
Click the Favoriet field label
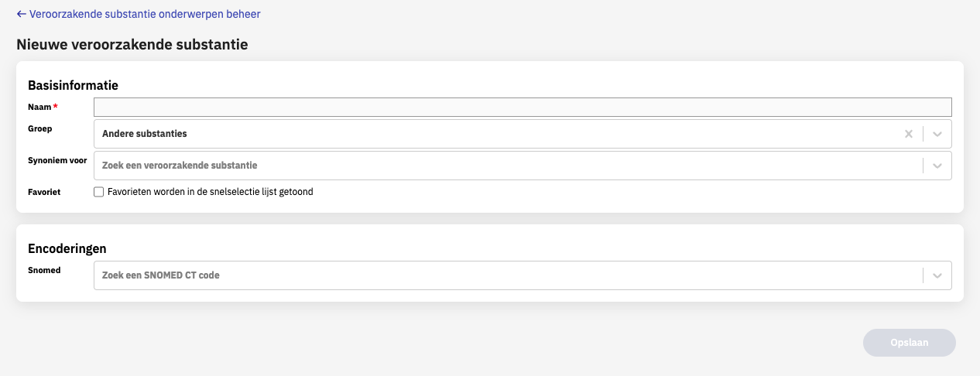click(x=44, y=192)
